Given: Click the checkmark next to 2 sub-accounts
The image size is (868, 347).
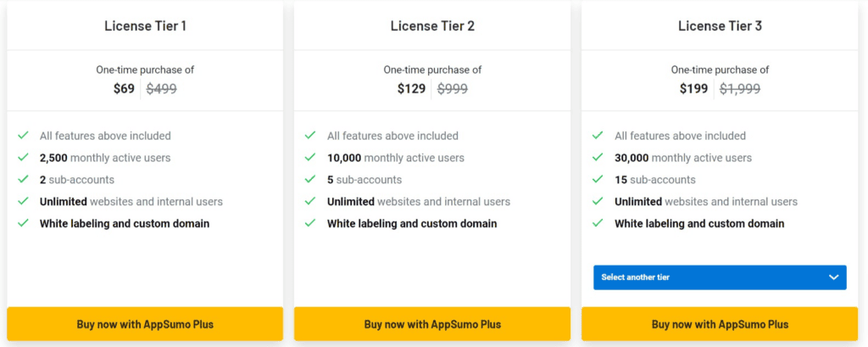Looking at the screenshot, I should pyautogui.click(x=23, y=180).
